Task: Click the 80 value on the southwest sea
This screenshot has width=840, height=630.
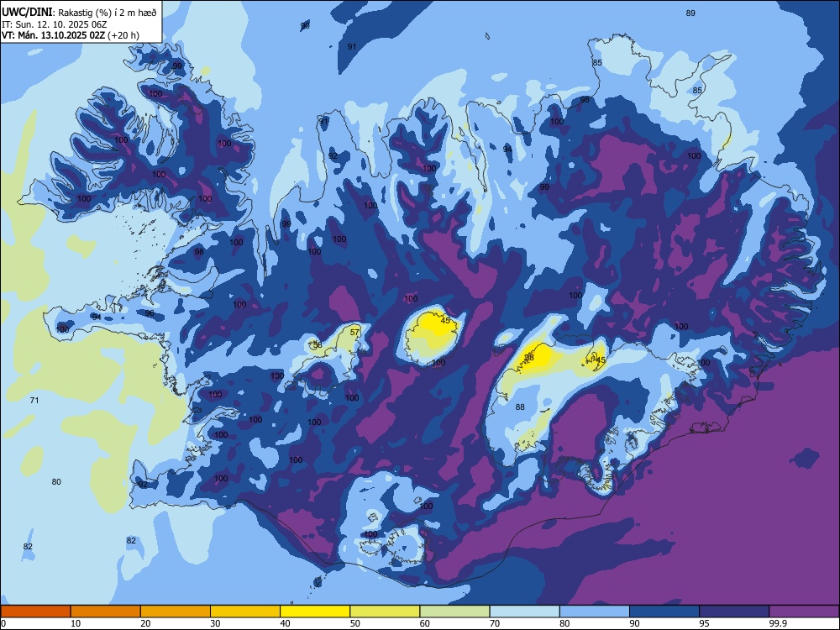Action: coord(56,481)
